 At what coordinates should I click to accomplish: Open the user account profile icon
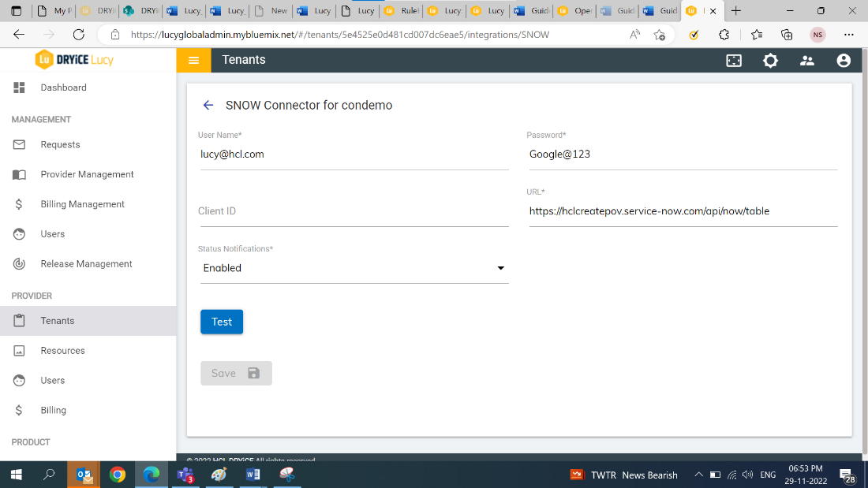pyautogui.click(x=843, y=60)
